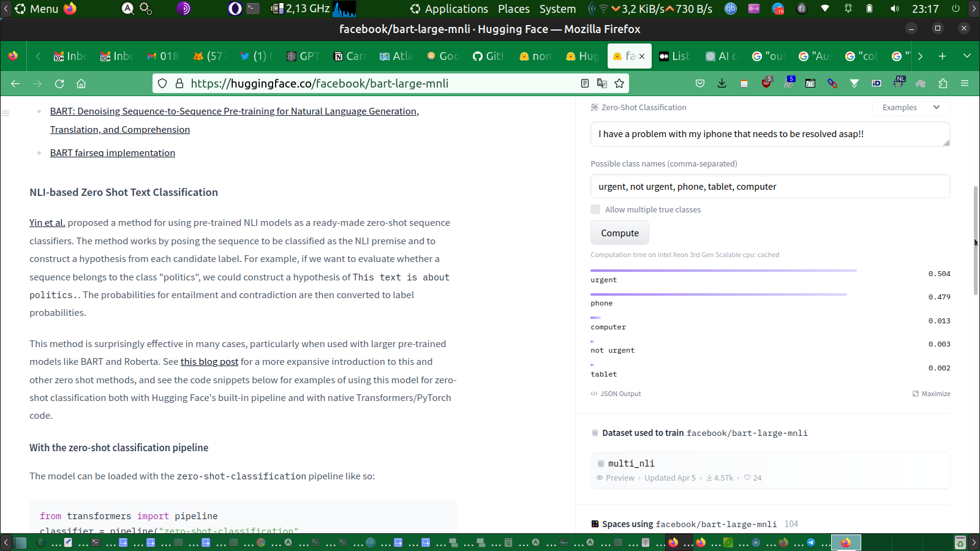Viewport: 980px width, 551px height.
Task: Open the Yin et al. link
Action: click(x=47, y=223)
